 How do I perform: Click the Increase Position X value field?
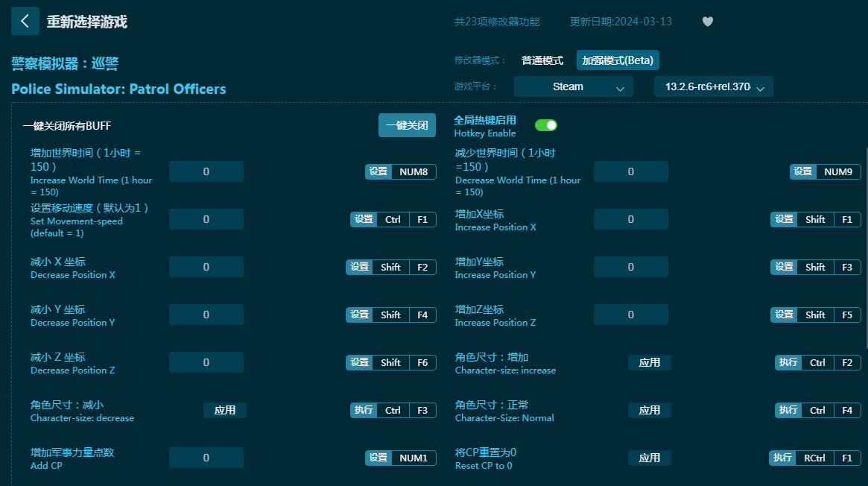click(630, 219)
